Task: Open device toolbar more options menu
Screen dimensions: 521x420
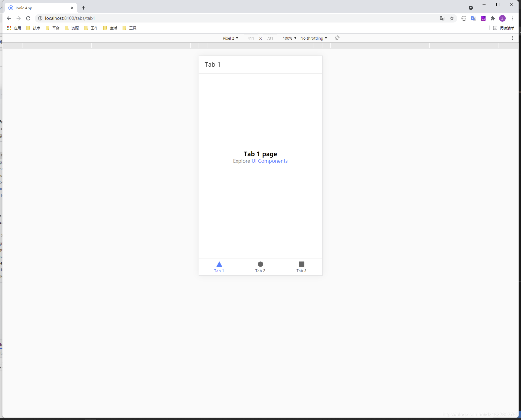Action: pos(513,38)
